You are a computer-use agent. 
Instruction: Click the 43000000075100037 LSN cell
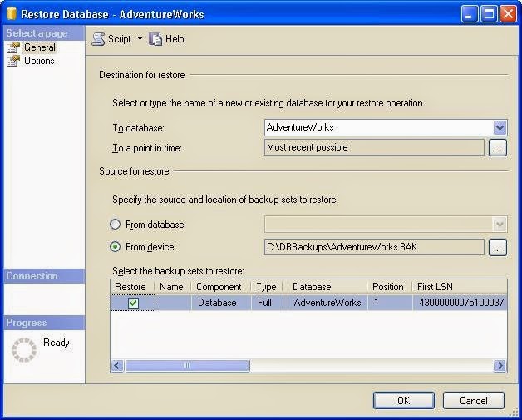pyautogui.click(x=460, y=303)
